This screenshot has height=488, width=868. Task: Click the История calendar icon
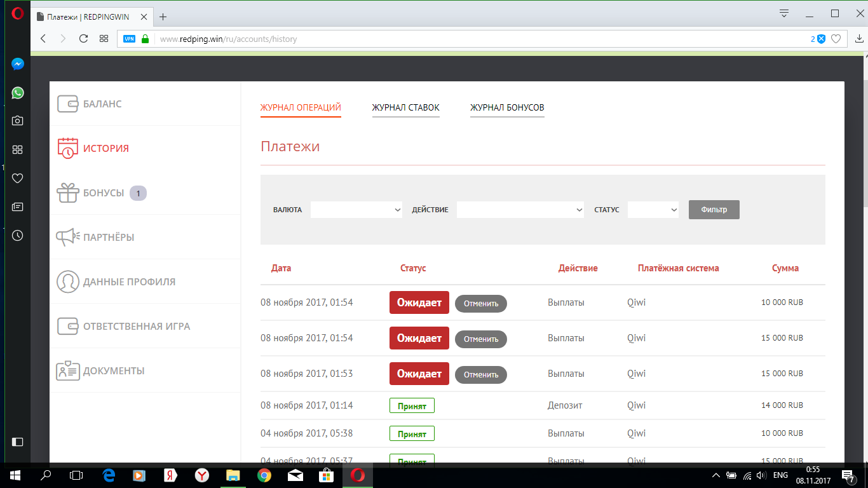(67, 148)
